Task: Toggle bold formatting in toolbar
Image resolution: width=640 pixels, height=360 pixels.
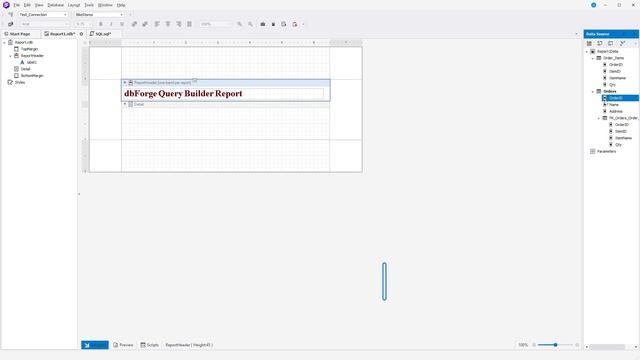Action: [101, 24]
